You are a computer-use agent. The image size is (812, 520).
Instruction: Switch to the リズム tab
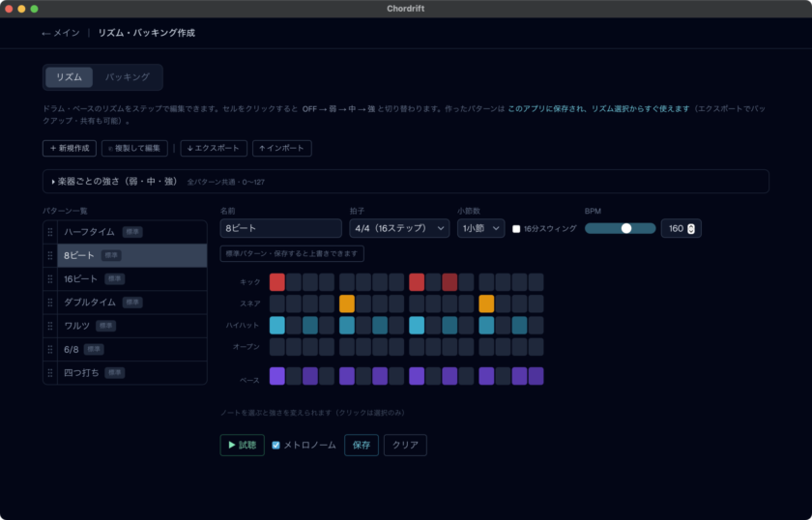(69, 77)
